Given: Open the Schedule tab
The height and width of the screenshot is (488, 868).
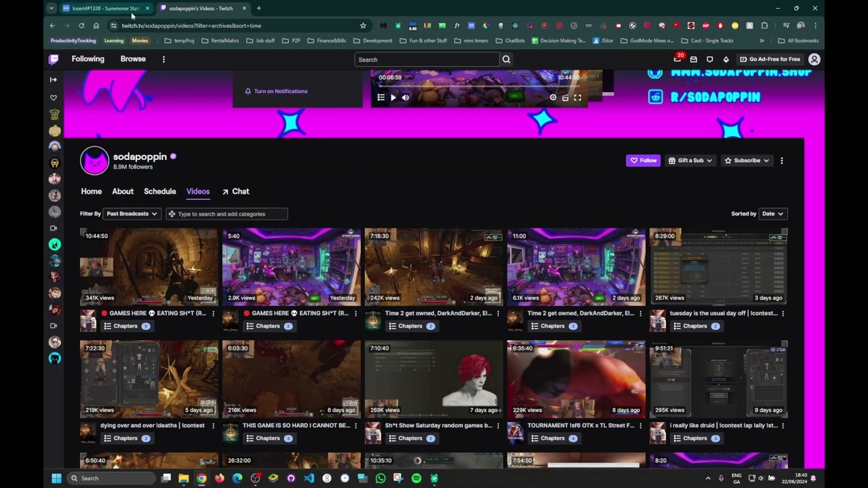Looking at the screenshot, I should pyautogui.click(x=160, y=191).
